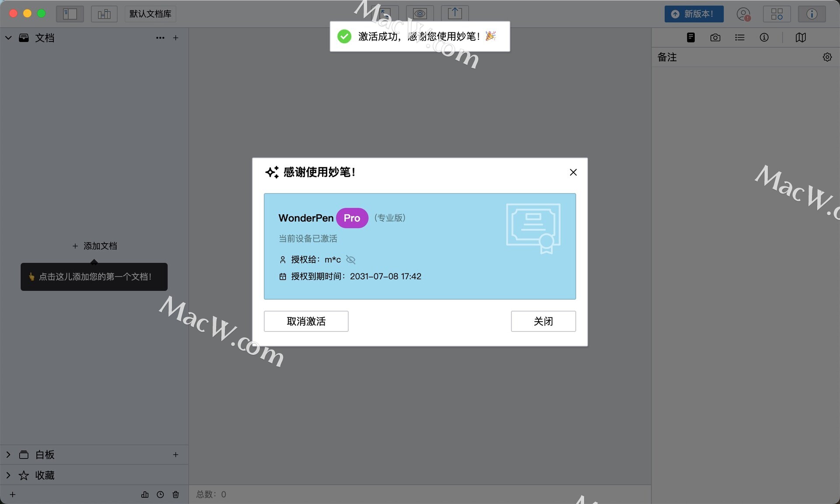The height and width of the screenshot is (504, 840).
Task: Click the 取消激活 button
Action: click(306, 321)
